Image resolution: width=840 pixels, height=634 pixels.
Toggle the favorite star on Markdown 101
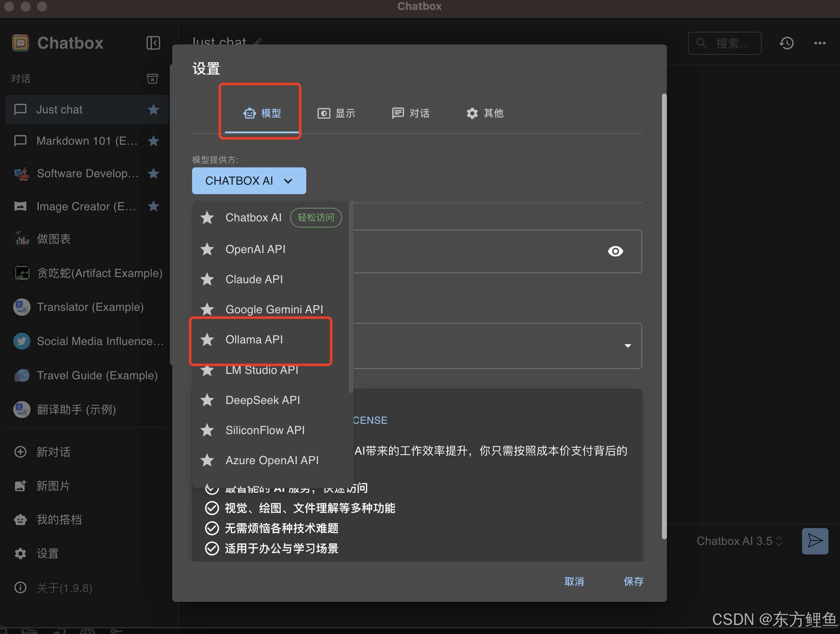153,141
